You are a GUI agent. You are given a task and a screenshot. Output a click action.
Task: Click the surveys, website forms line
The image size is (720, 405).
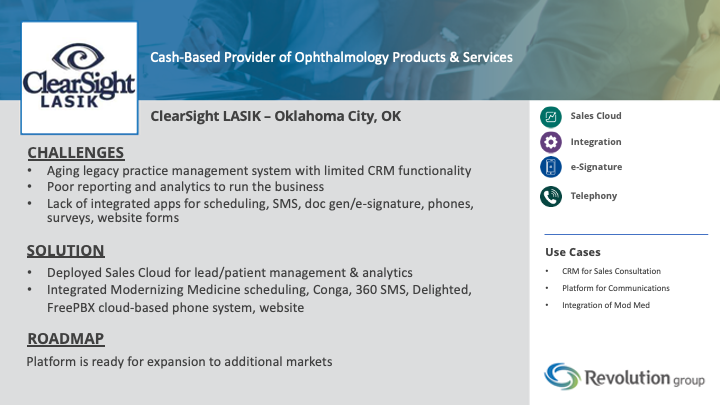pyautogui.click(x=112, y=218)
